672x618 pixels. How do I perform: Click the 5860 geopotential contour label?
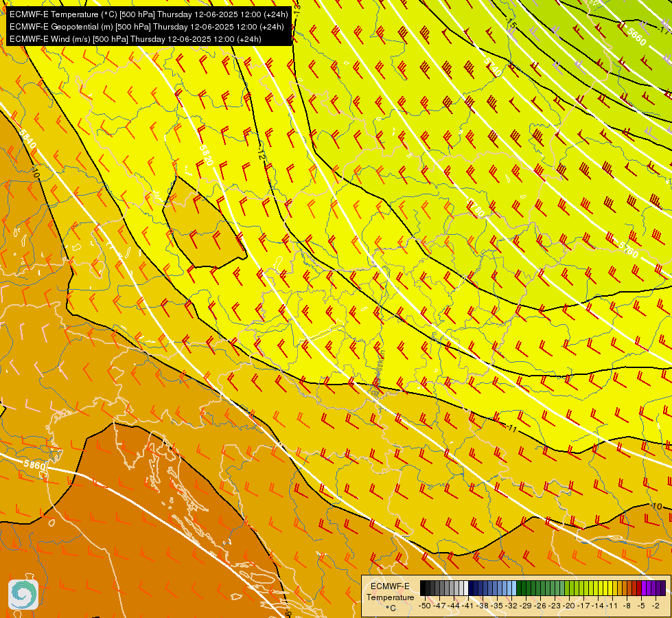(x=35, y=465)
